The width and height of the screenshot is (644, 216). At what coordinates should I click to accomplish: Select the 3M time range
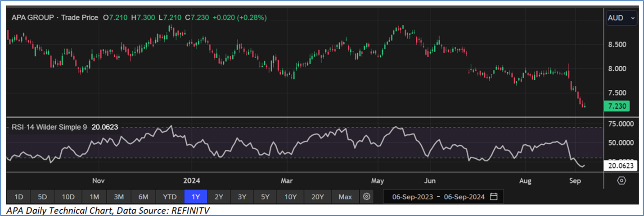(119, 197)
